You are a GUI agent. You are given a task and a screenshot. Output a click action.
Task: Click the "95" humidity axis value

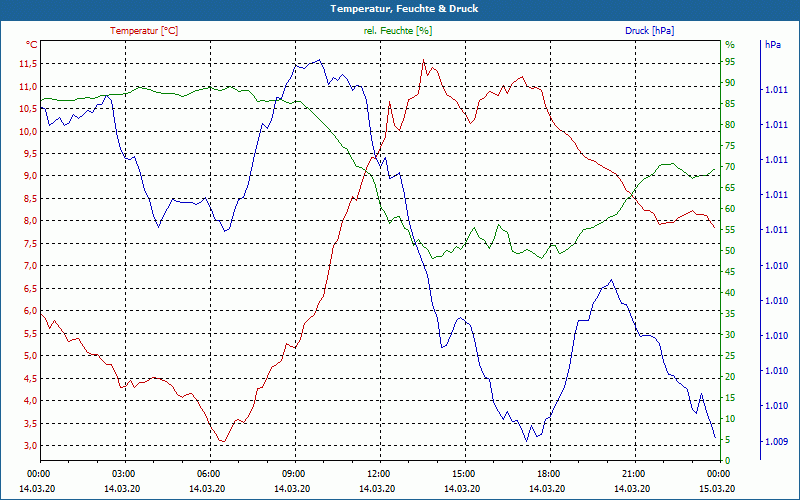click(730, 62)
